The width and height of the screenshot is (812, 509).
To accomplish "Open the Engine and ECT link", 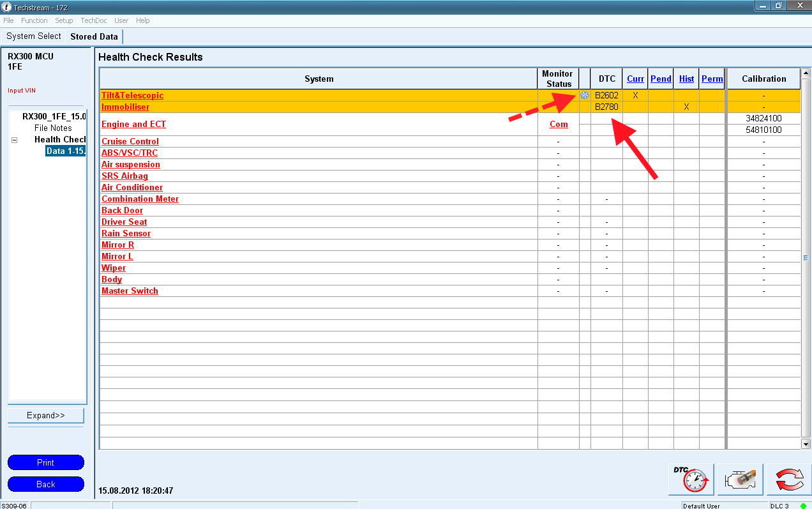I will tap(133, 125).
